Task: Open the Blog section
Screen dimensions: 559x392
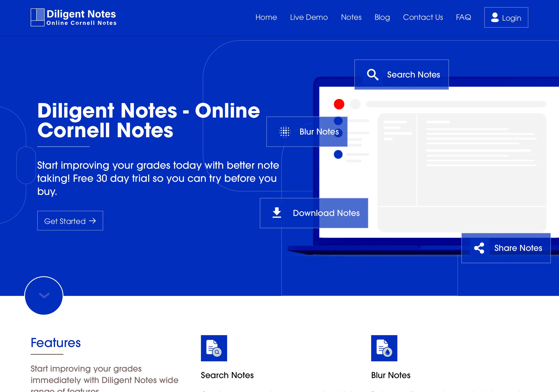Action: [x=382, y=17]
